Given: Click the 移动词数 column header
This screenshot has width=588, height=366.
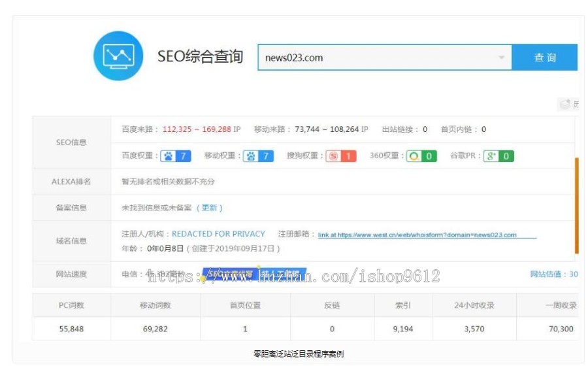Looking at the screenshot, I should (x=155, y=305).
